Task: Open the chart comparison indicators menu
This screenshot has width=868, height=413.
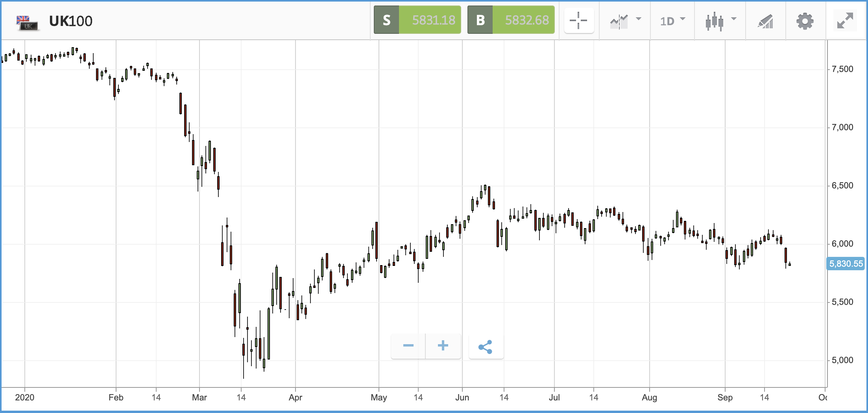Action: pos(619,21)
